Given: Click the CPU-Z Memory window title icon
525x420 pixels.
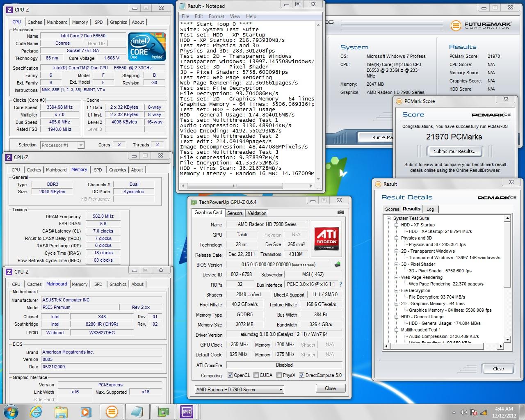Looking at the screenshot, I should point(9,157).
